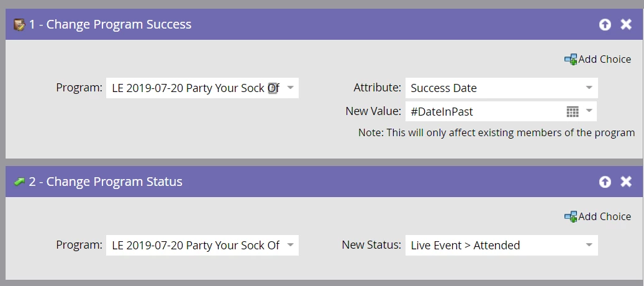Click Add Choice link in step 1
The width and height of the screenshot is (644, 286).
[604, 59]
